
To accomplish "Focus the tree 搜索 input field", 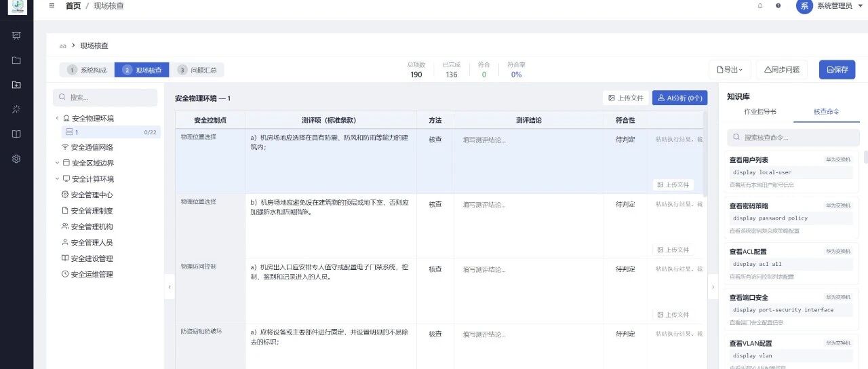I will pos(105,98).
